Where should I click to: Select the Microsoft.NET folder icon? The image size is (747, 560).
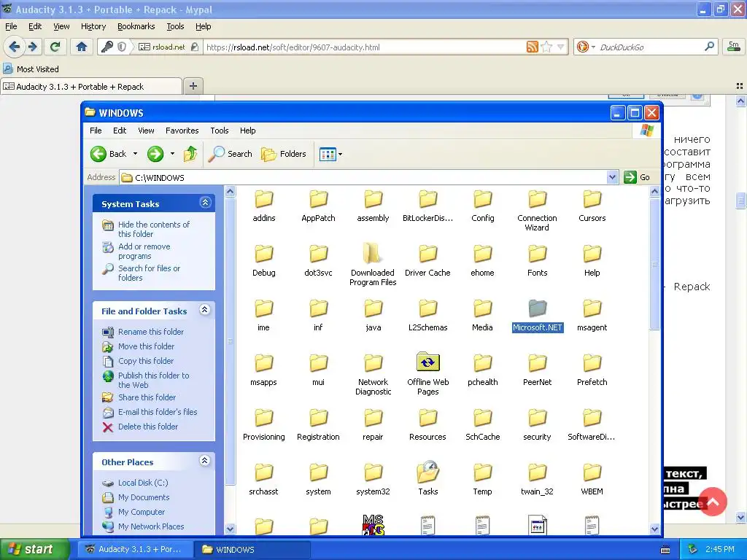(x=538, y=308)
